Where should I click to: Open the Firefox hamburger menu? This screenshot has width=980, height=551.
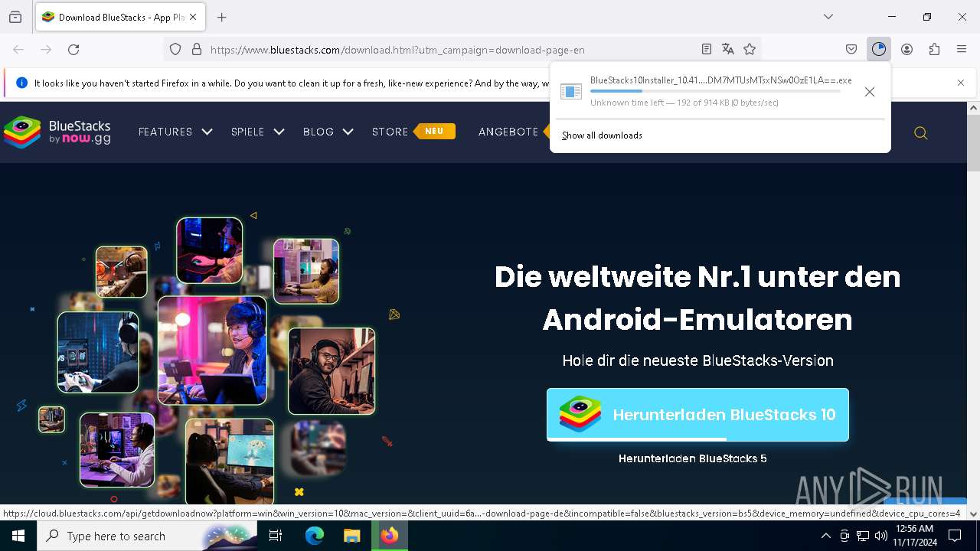(962, 50)
